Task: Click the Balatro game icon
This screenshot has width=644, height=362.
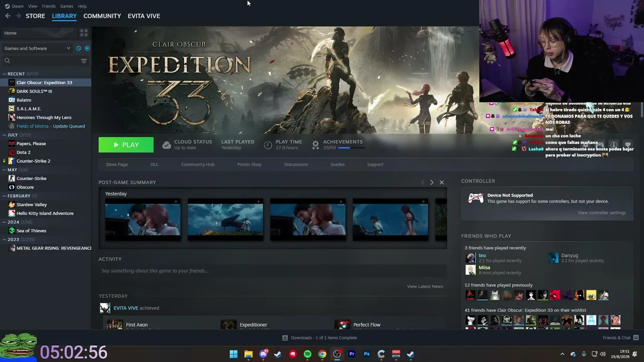Action: pos(12,100)
